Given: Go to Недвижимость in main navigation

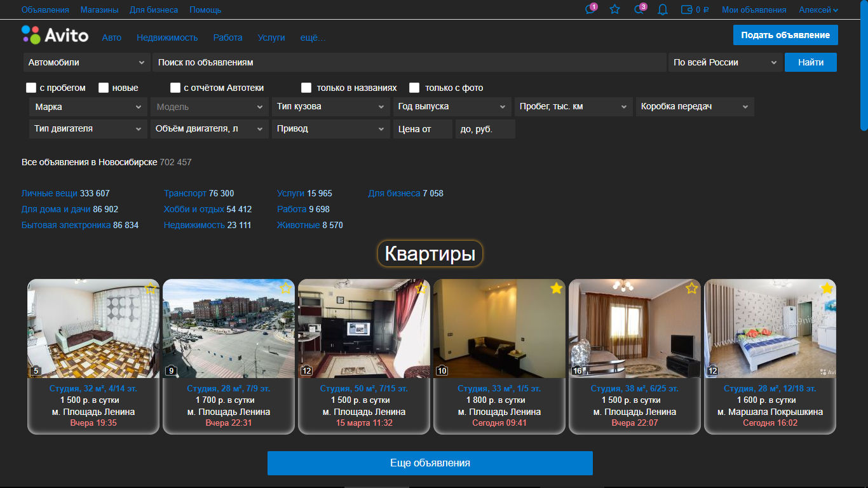Looking at the screenshot, I should tap(167, 37).
